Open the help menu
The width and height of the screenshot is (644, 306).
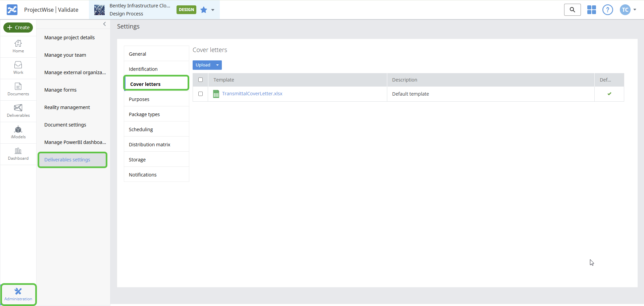(607, 10)
